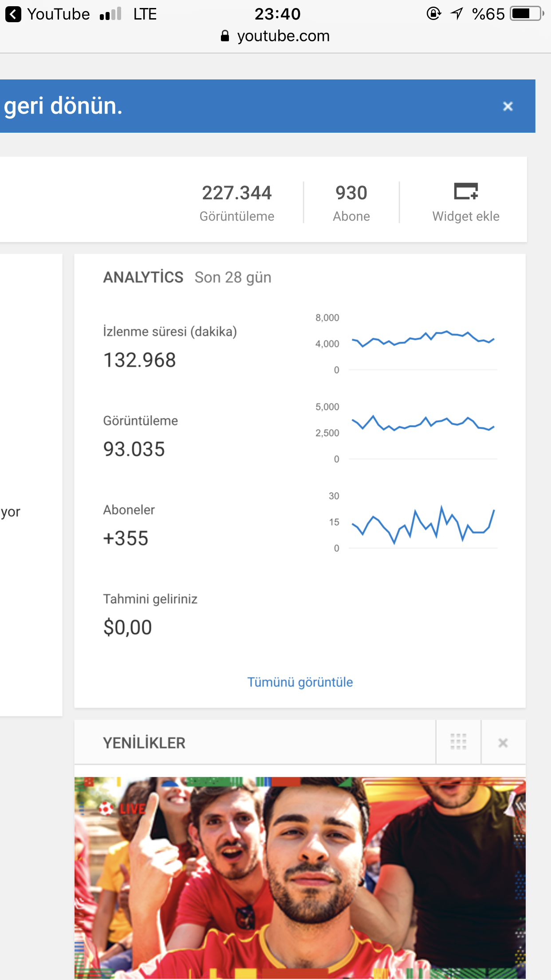This screenshot has width=551, height=980.
Task: Tap the YENİLİKLER widget grid handle icon
Action: pyautogui.click(x=458, y=742)
